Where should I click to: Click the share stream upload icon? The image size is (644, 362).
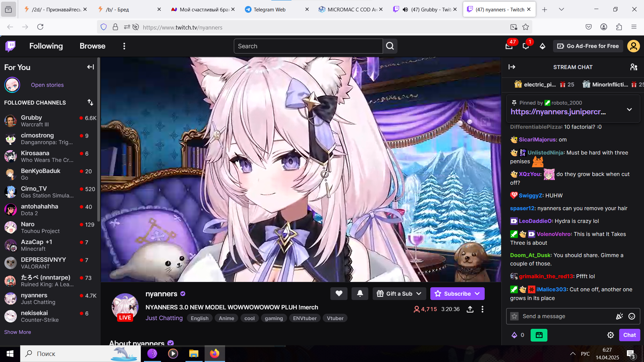[470, 309]
